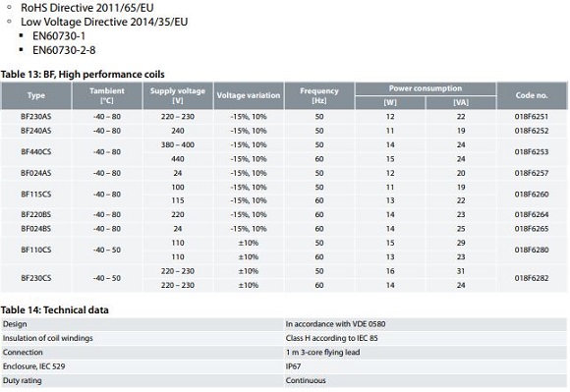Select the RoHS Directive 2011/65/EU line

(86, 7)
